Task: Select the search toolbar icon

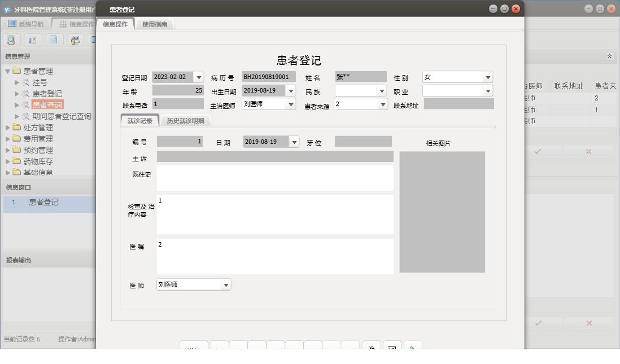Action: [12, 40]
